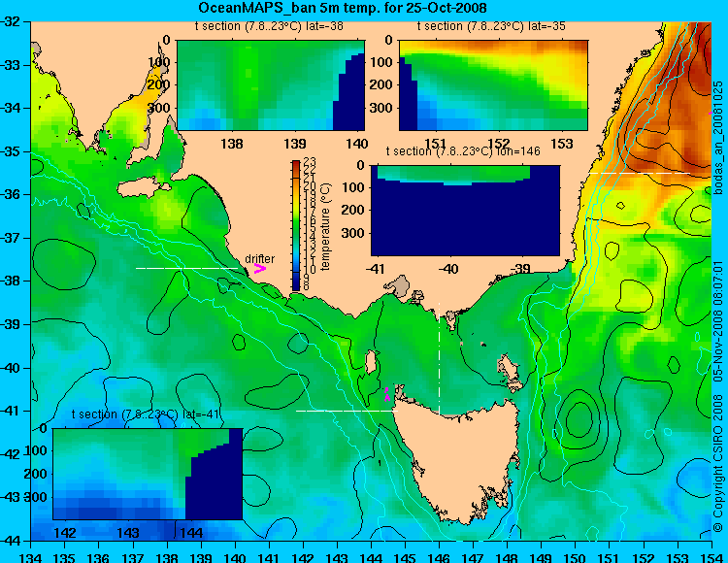Click the '143' axis label in the lat=-41 inset

(x=128, y=533)
